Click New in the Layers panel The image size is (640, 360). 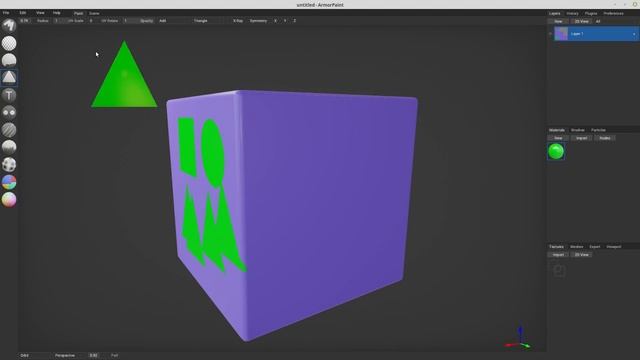pyautogui.click(x=558, y=21)
